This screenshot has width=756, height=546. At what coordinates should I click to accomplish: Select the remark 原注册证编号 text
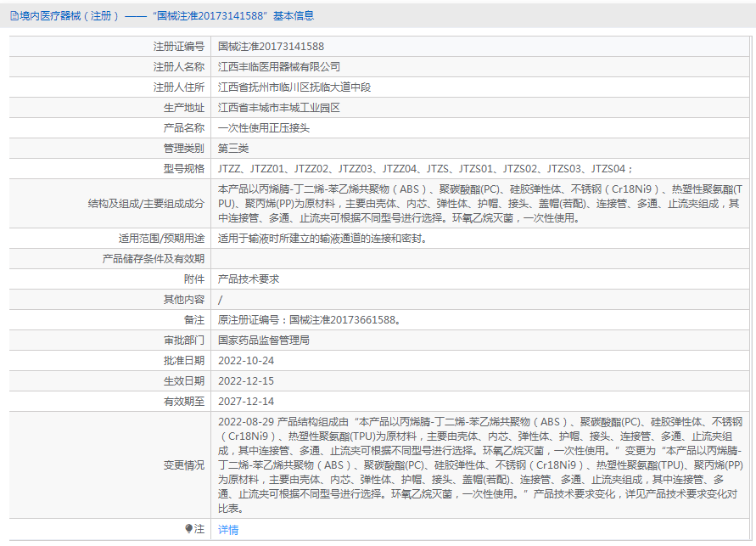point(309,320)
